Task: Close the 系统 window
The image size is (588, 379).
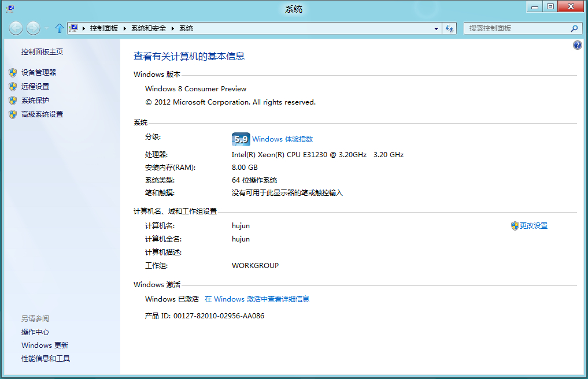Action: tap(571, 7)
